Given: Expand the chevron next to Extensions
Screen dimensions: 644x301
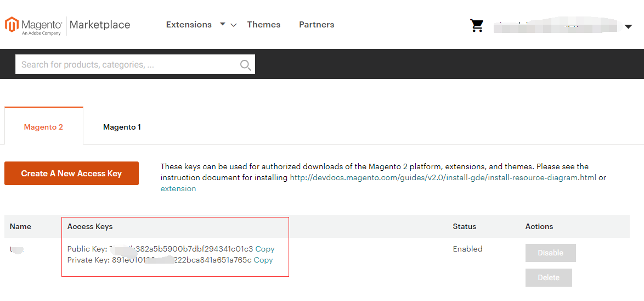Looking at the screenshot, I should [234, 25].
